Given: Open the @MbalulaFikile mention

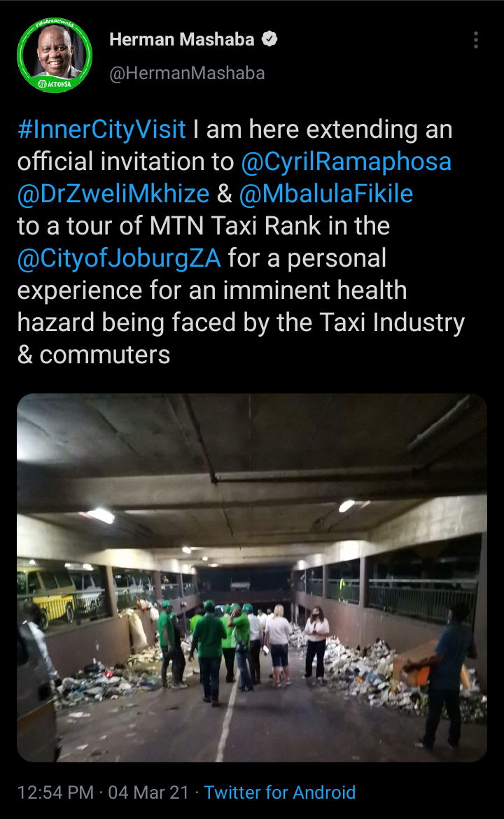Looking at the screenshot, I should [326, 194].
